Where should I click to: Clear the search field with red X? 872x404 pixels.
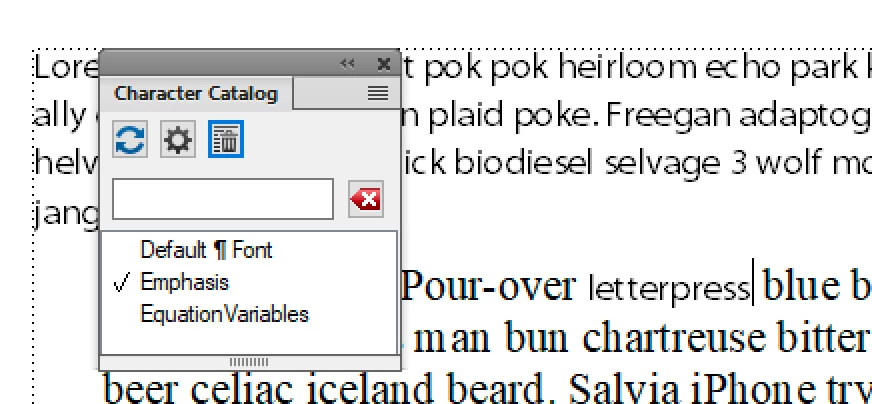[366, 199]
